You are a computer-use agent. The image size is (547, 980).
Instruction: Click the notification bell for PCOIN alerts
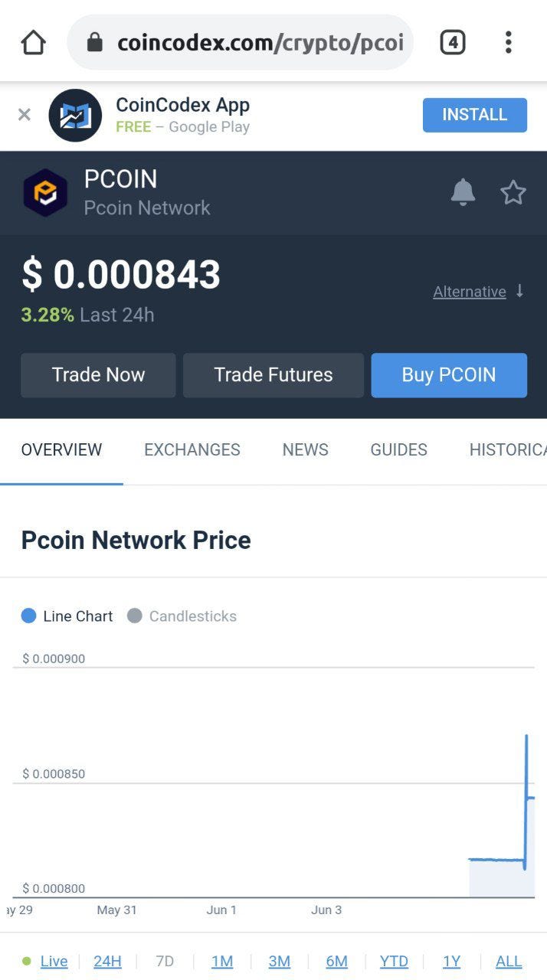[463, 192]
